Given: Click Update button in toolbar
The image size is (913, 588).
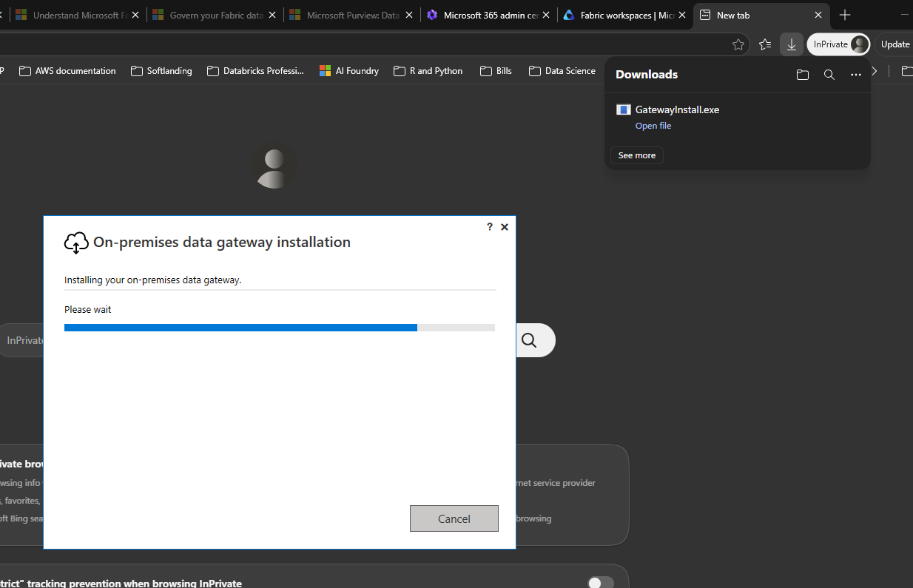Looking at the screenshot, I should [895, 44].
